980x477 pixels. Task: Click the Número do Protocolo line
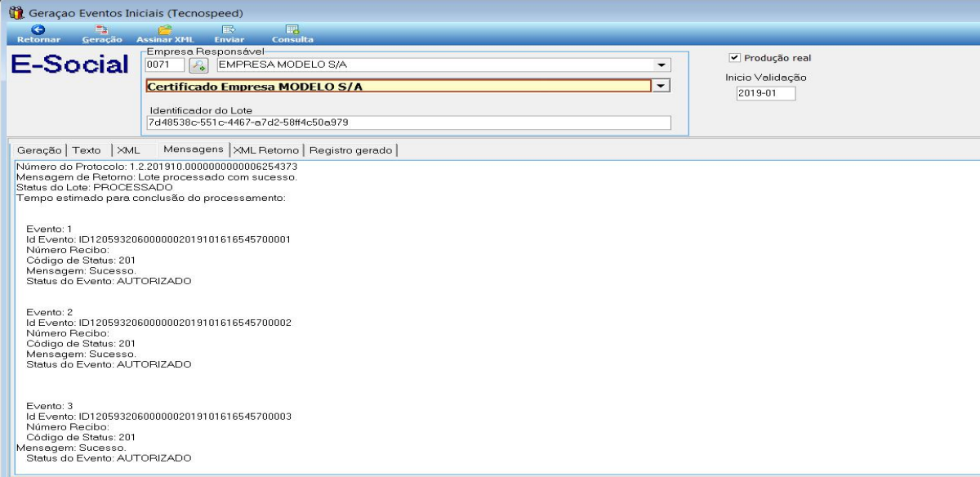pos(157,167)
